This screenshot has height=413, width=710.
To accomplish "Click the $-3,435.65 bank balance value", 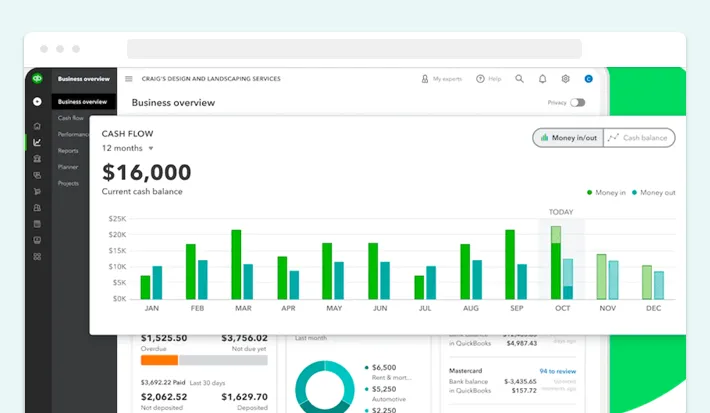I will click(520, 381).
